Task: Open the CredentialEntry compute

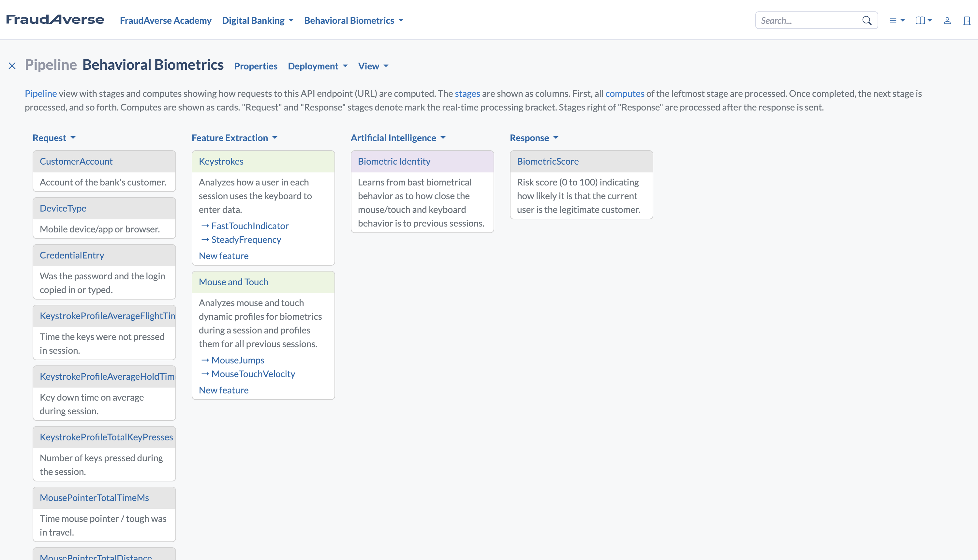Action: [72, 255]
